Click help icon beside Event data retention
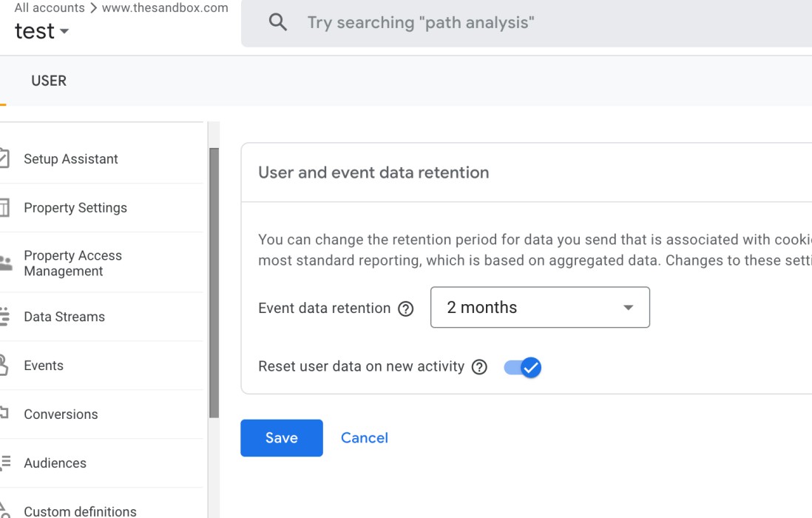The height and width of the screenshot is (518, 812). point(405,309)
